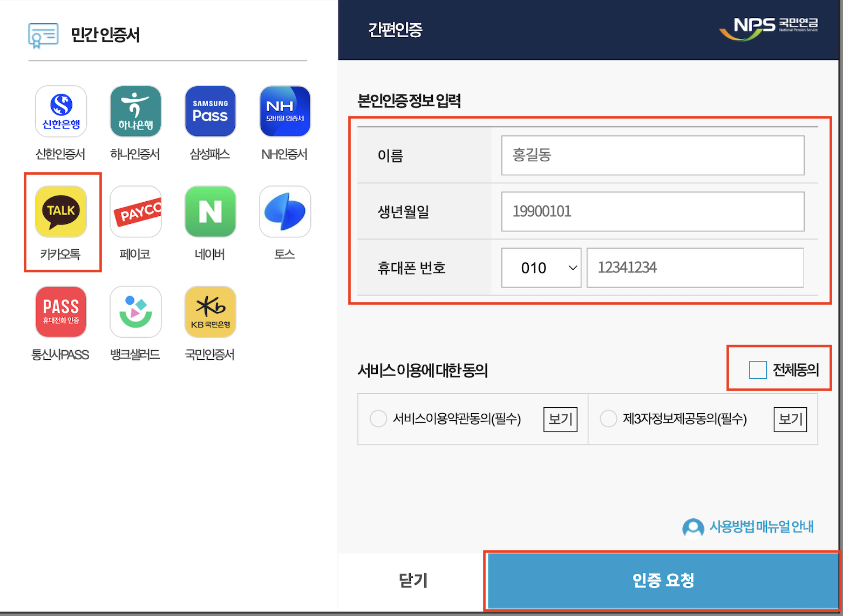Click 보기 next to 서비스이용약관동의
Image resolution: width=843 pixels, height=616 pixels.
tap(560, 419)
